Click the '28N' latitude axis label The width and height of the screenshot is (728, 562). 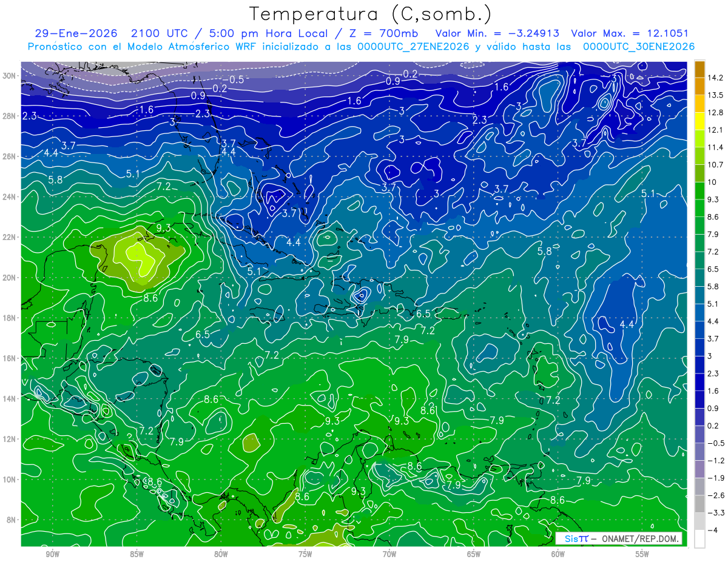pyautogui.click(x=10, y=116)
